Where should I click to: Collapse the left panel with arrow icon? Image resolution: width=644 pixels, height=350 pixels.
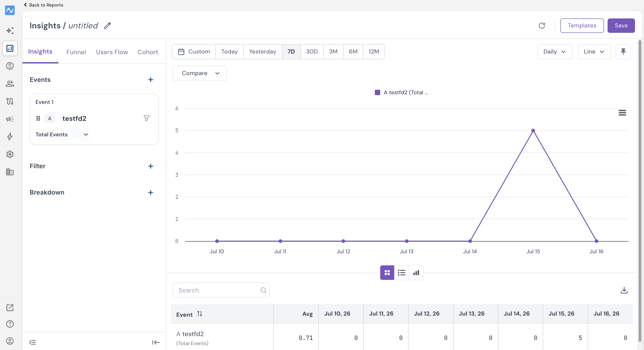pyautogui.click(x=156, y=342)
